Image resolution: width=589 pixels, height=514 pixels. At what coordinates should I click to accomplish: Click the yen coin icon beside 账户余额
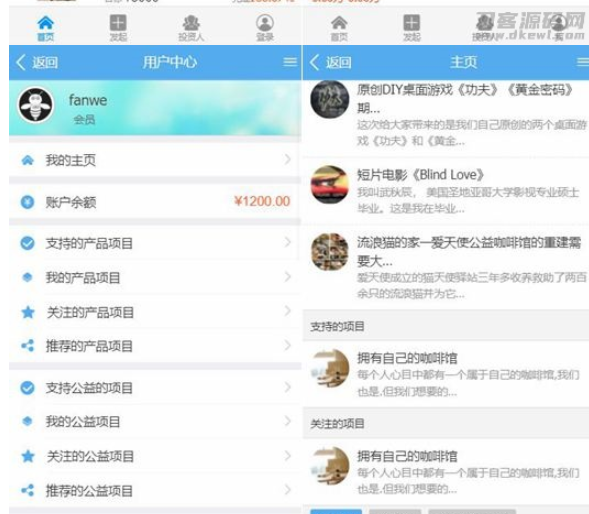click(x=27, y=202)
